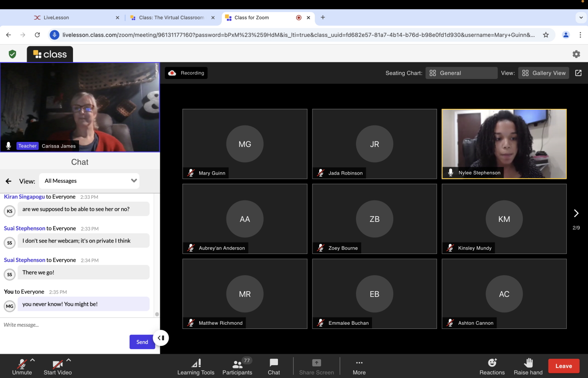Leave the meeting
The height and width of the screenshot is (378, 588).
563,366
